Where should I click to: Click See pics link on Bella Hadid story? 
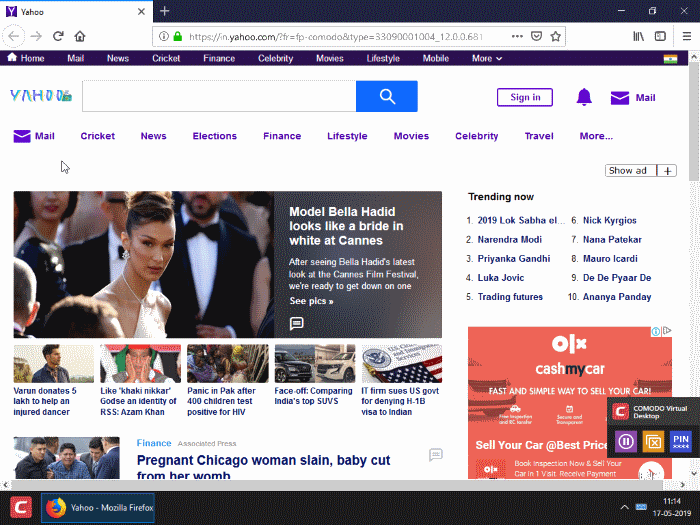[311, 301]
